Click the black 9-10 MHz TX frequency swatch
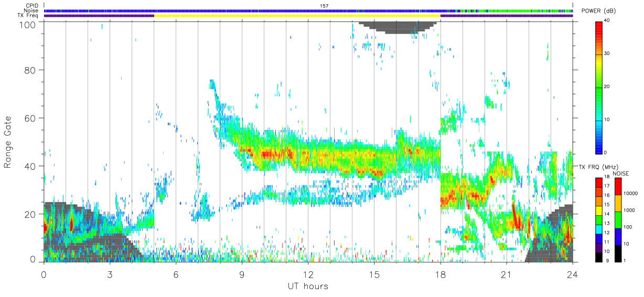This screenshot has height=297, width=644. [x=598, y=256]
